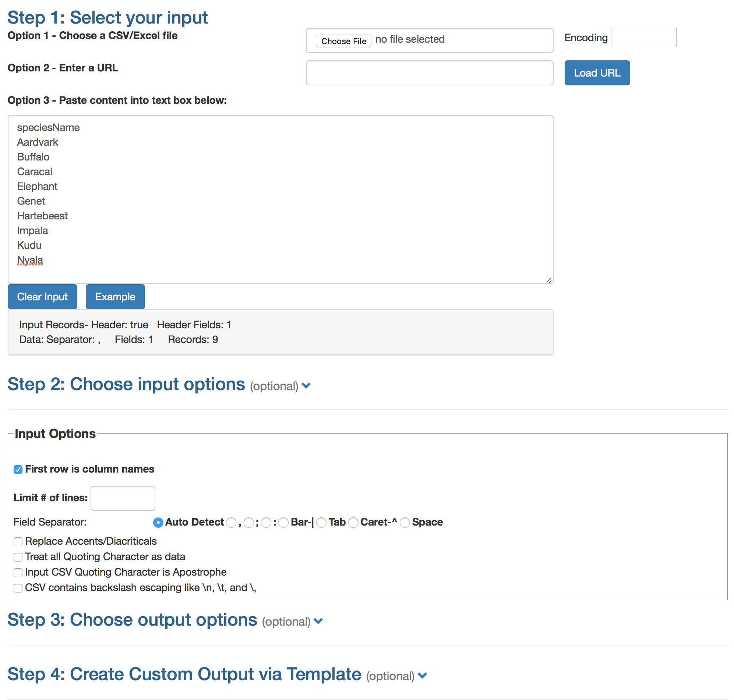Enable Input CSV Quoting Character is Apostrophe

[x=18, y=572]
